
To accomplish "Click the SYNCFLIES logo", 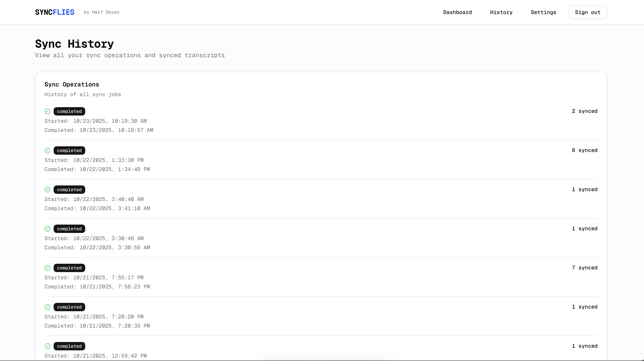I will [55, 12].
